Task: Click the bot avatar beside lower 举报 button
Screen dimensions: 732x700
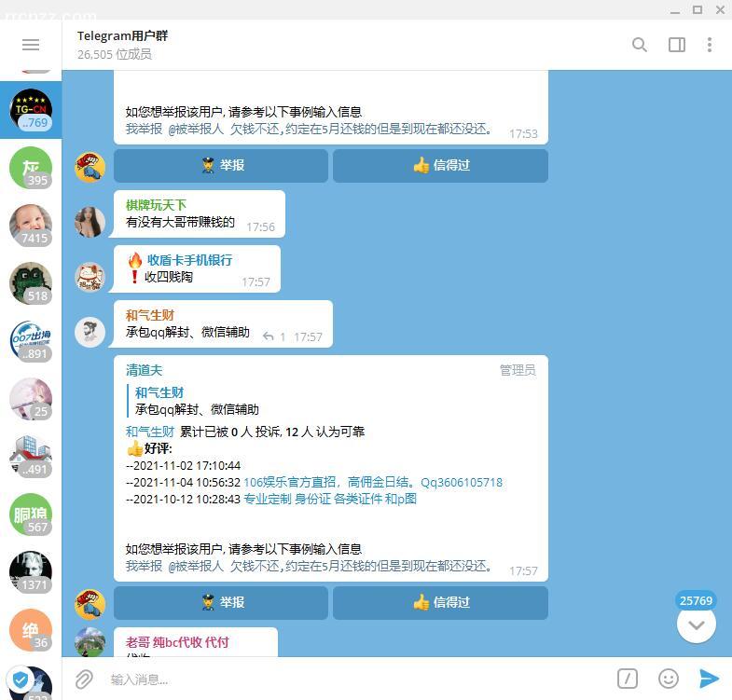Action: (90, 604)
